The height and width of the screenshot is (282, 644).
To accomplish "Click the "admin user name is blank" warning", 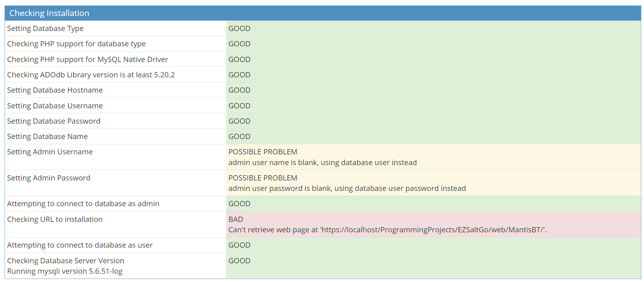I will point(322,163).
